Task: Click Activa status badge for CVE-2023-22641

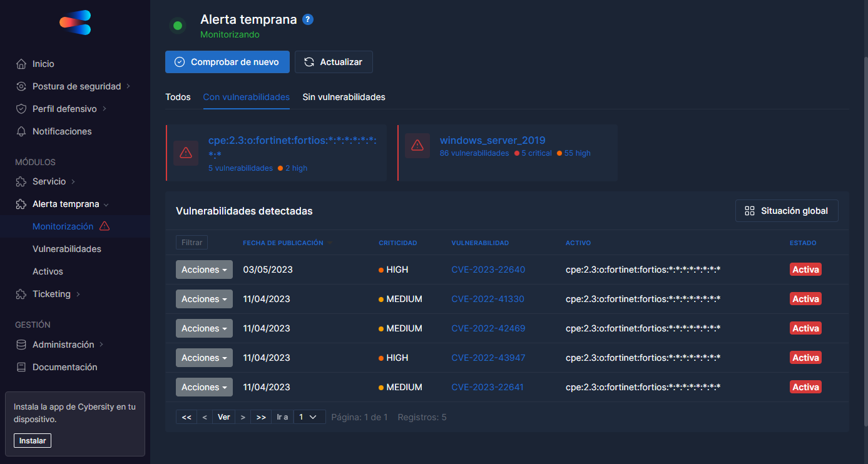Action: [x=805, y=387]
